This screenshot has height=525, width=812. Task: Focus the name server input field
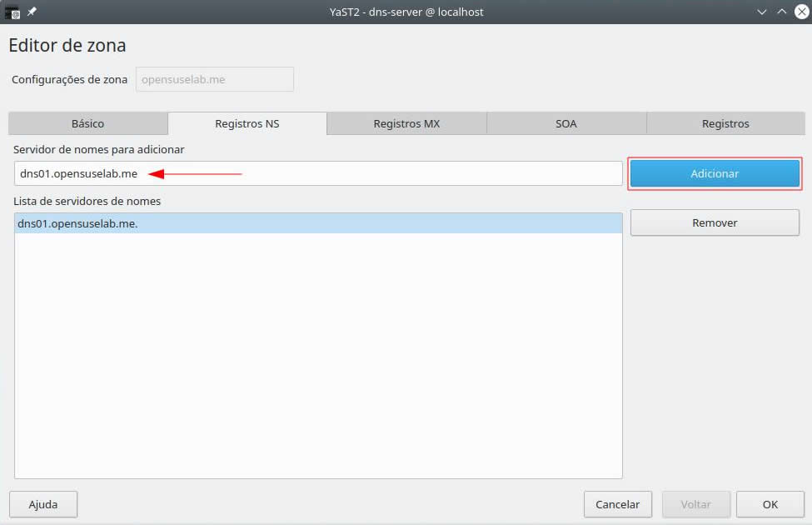click(375, 173)
